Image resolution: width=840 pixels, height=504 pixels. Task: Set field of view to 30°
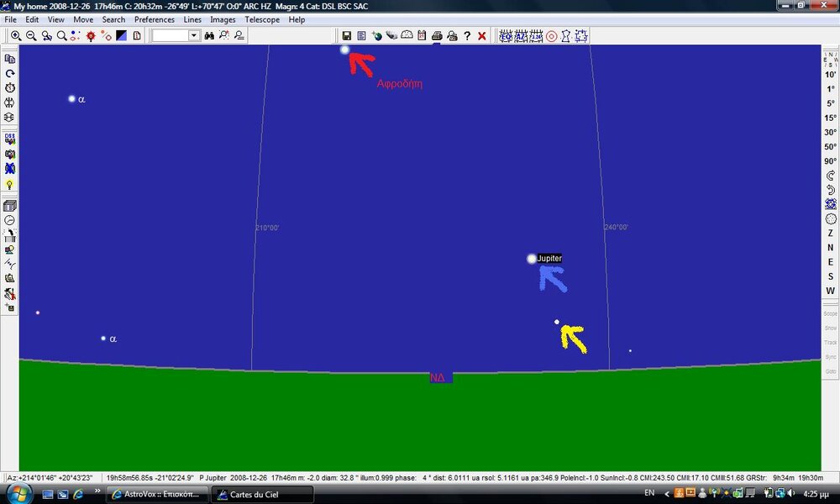click(x=830, y=132)
